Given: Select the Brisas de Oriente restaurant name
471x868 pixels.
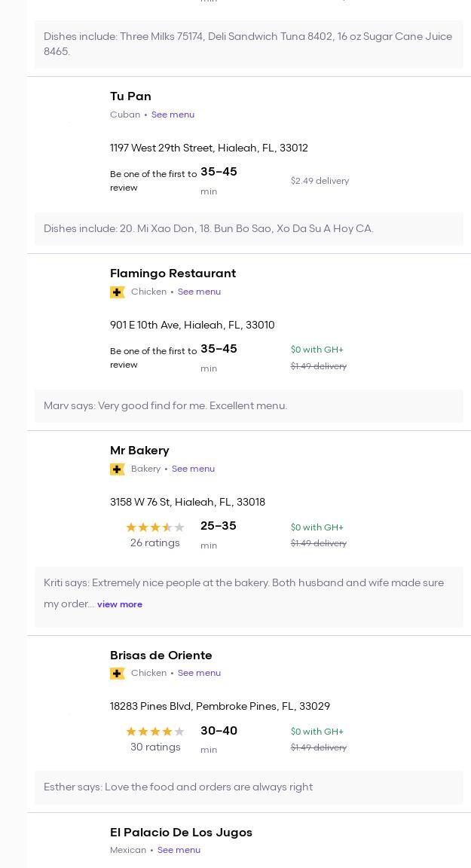Looking at the screenshot, I should [161, 656].
